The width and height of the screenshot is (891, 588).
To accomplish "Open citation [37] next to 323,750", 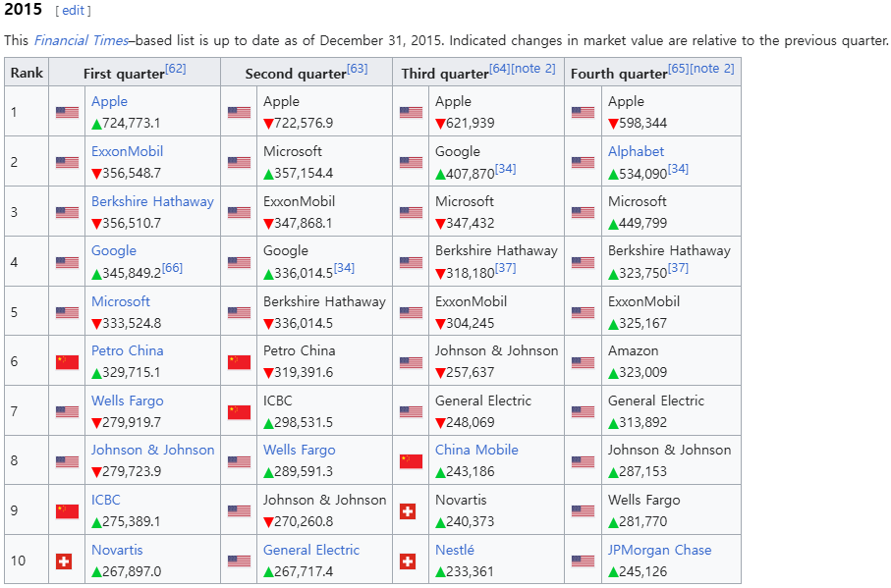I will (x=678, y=268).
